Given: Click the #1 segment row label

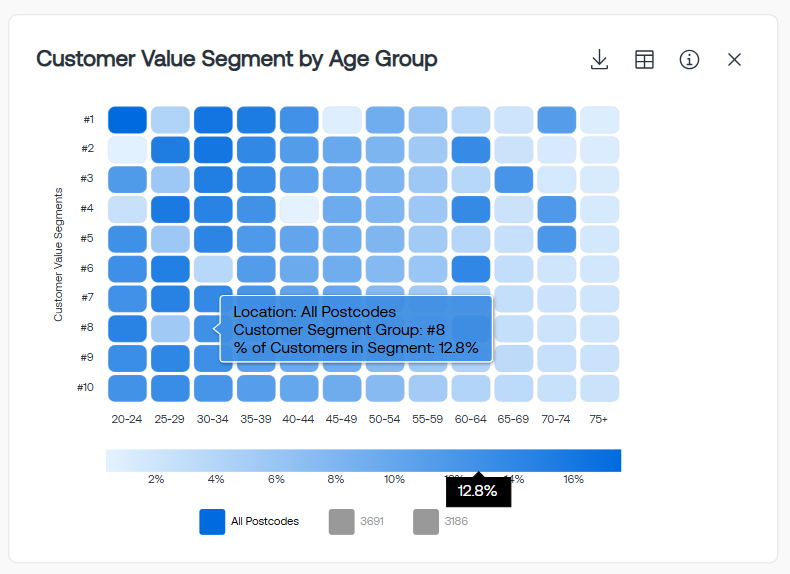Looking at the screenshot, I should pyautogui.click(x=89, y=119).
